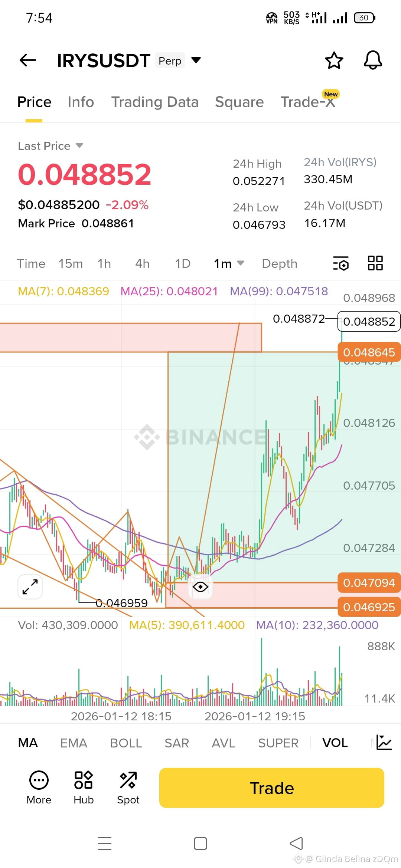Toggle the SUPER indicator
Screen dimensions: 401x868
coord(278,743)
